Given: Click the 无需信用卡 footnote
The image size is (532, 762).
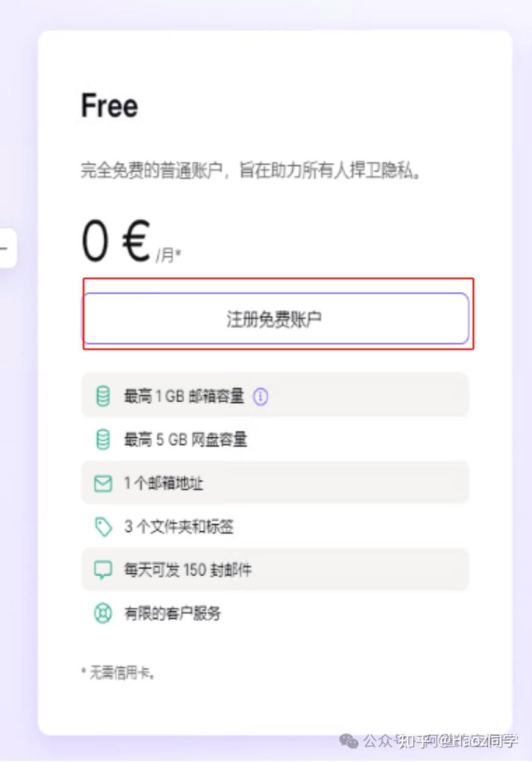Looking at the screenshot, I should coord(118,673).
